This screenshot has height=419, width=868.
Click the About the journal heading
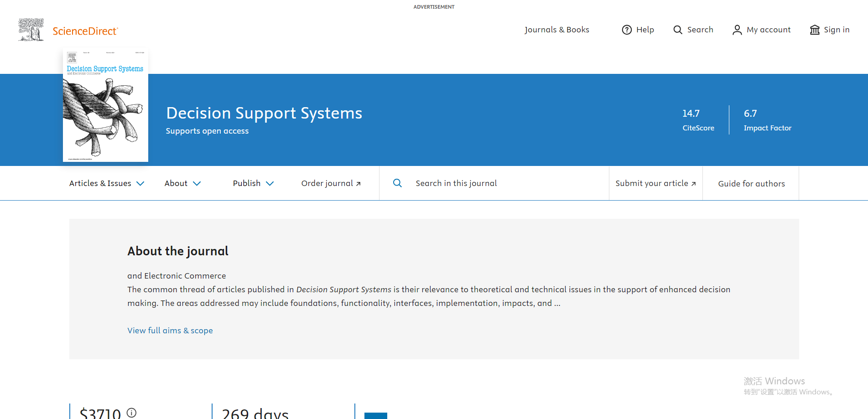178,251
